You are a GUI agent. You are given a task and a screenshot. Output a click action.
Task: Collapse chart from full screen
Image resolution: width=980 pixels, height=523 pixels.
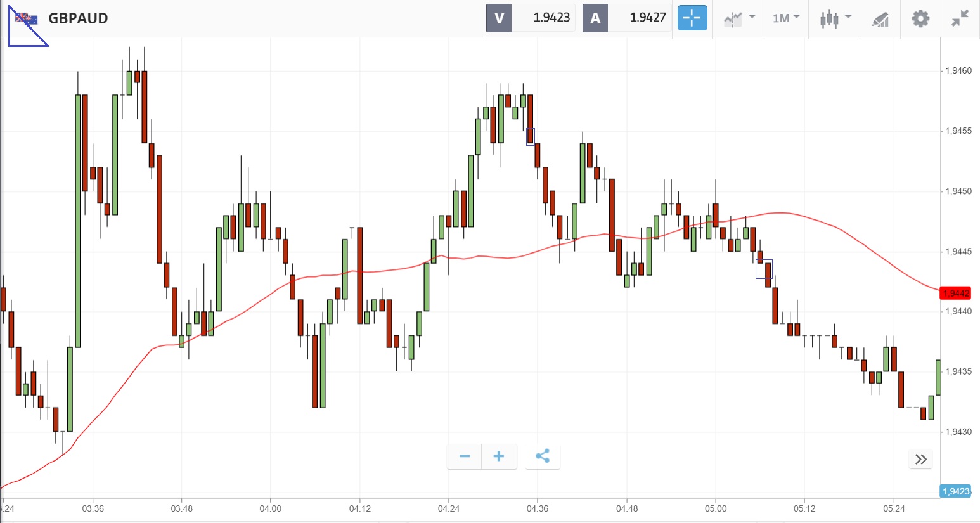pos(960,18)
